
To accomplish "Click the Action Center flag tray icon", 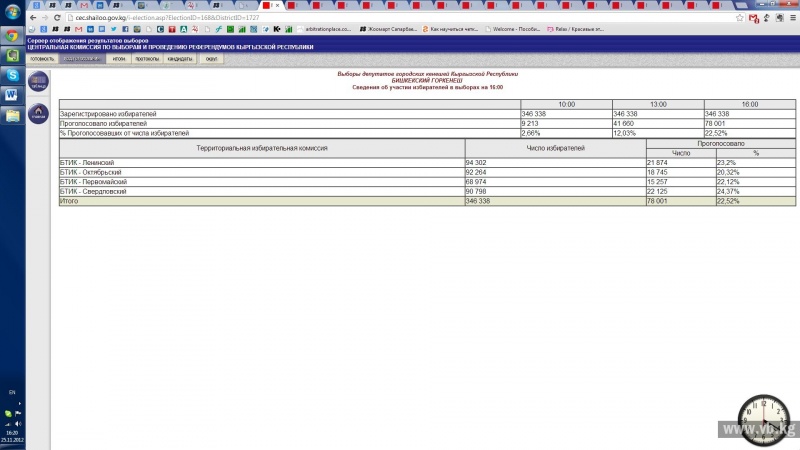I will [x=18, y=414].
